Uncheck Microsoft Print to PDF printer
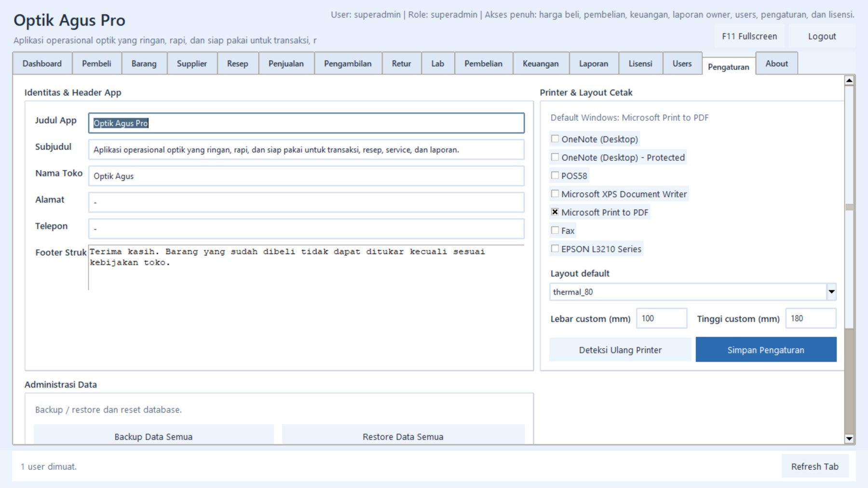 click(x=555, y=212)
